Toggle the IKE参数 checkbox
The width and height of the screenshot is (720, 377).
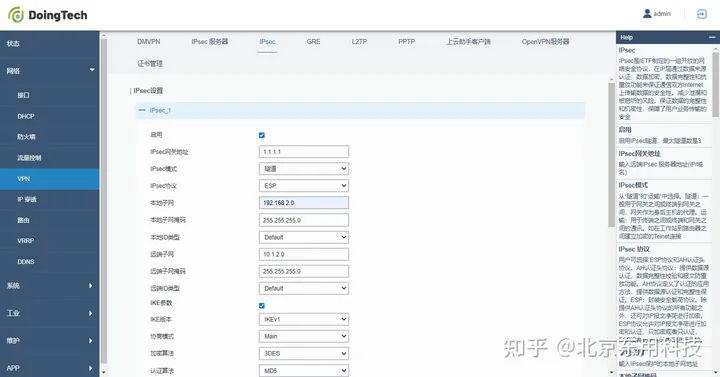[x=262, y=305]
